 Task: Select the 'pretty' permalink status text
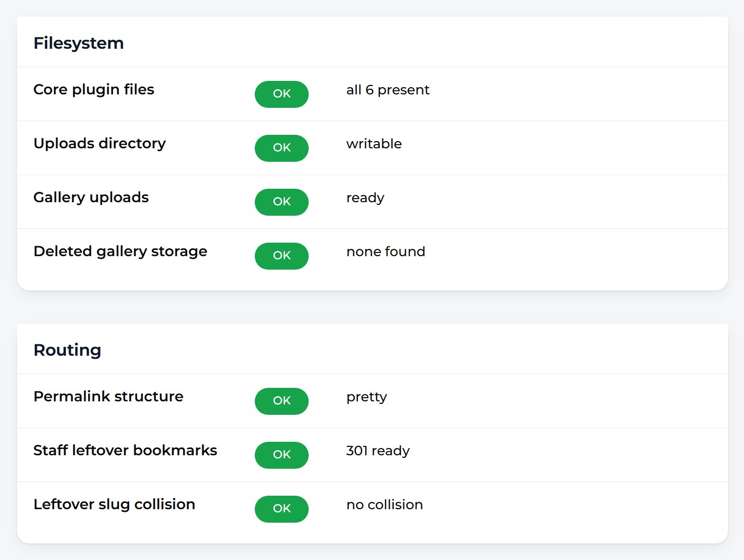[x=367, y=397]
